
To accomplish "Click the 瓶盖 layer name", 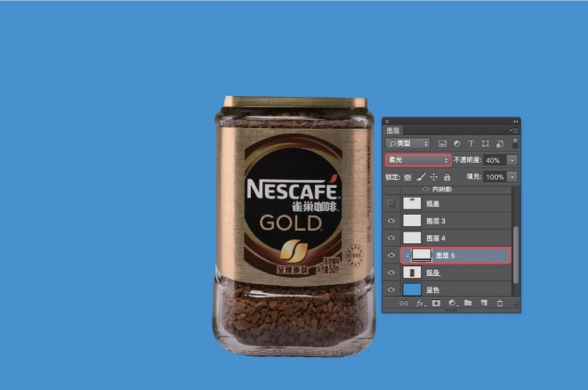I will 432,203.
